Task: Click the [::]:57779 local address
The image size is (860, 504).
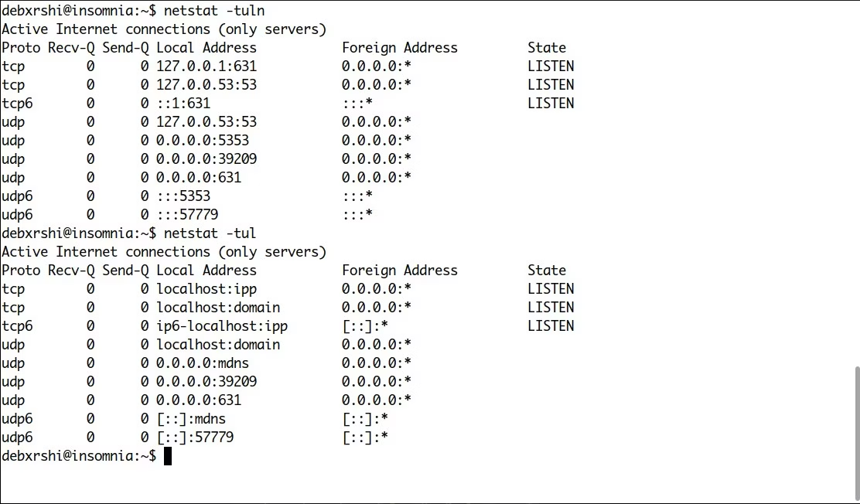Action: pos(195,437)
